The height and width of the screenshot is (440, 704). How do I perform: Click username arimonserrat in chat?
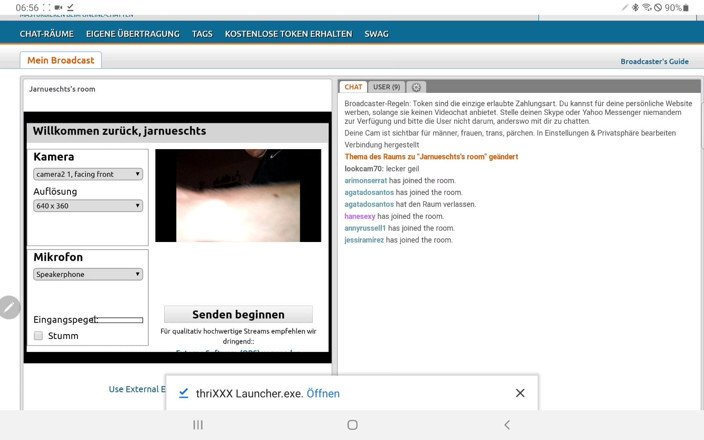[x=365, y=180]
